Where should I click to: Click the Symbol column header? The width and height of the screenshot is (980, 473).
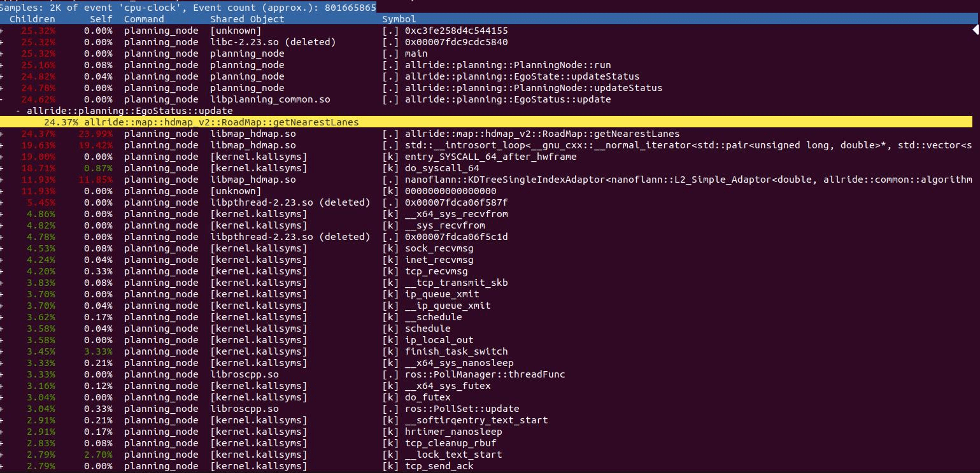point(399,19)
